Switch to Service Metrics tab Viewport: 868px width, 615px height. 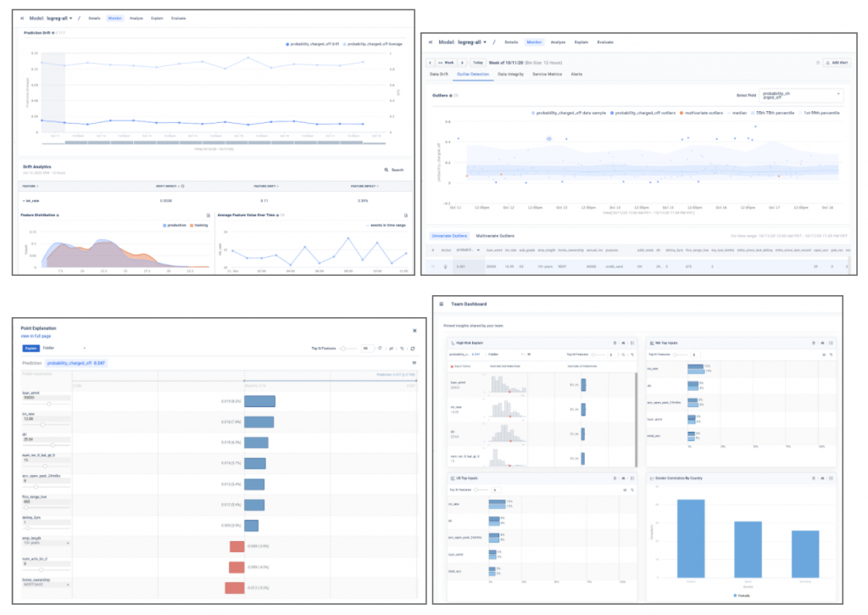point(547,75)
